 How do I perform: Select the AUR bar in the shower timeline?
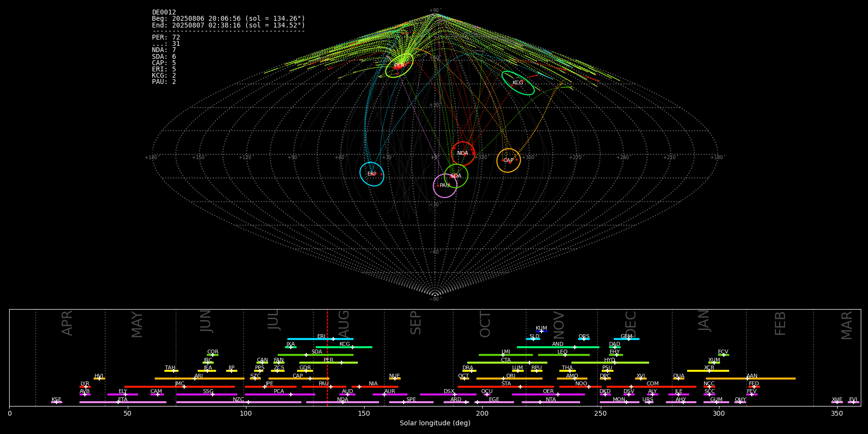coord(390,394)
